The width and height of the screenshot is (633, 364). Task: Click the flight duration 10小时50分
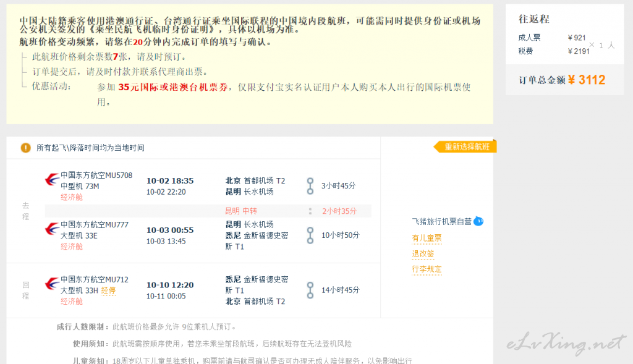point(341,235)
